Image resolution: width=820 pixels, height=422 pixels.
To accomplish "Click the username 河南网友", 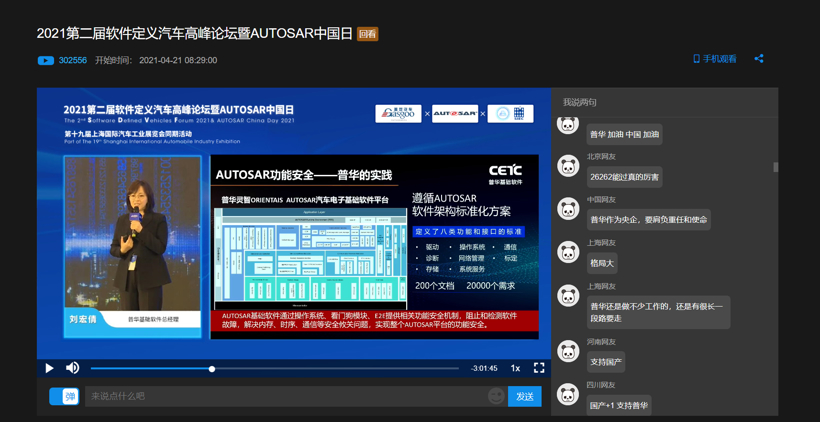I will click(601, 341).
